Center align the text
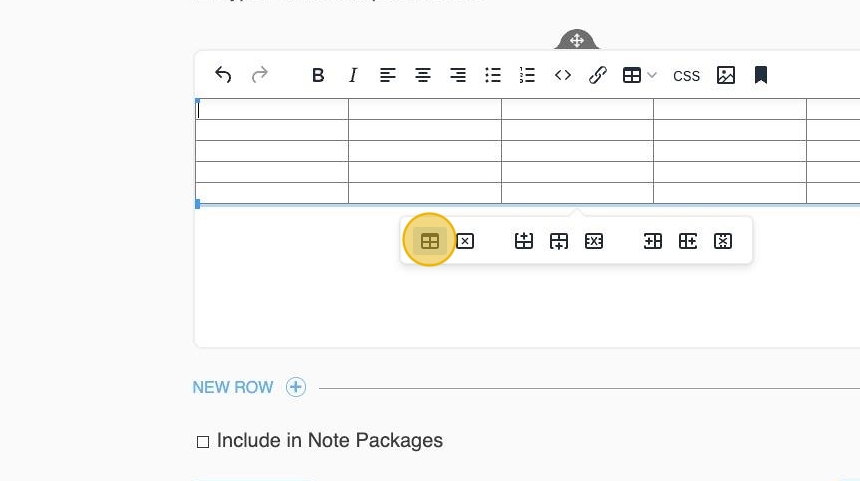Viewport: 860px width, 481px height. click(423, 75)
